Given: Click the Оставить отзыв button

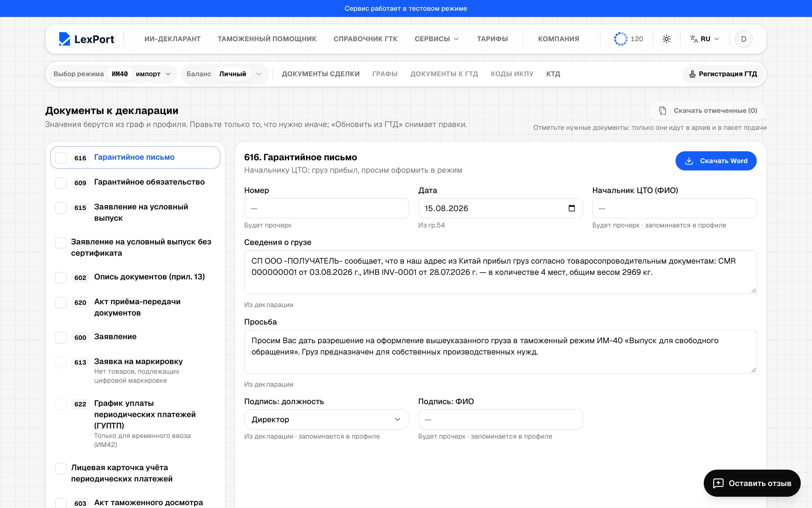Looking at the screenshot, I should coord(752,483).
